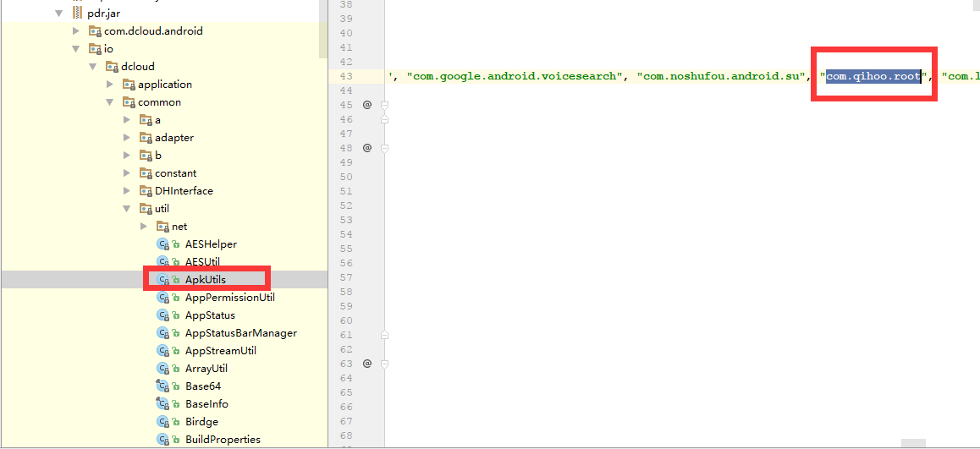Toggle code fold marker on line 46
This screenshot has width=980, height=449.
tap(385, 118)
